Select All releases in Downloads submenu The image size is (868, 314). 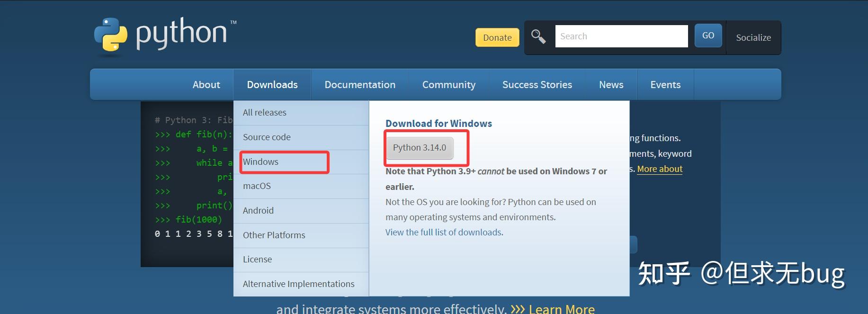pyautogui.click(x=301, y=113)
